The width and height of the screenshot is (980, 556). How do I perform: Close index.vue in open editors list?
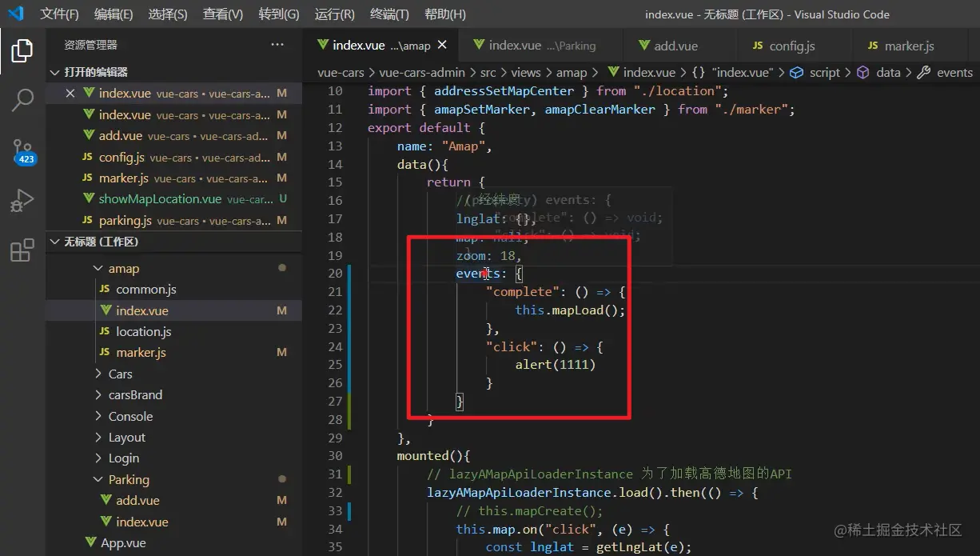[x=70, y=94]
